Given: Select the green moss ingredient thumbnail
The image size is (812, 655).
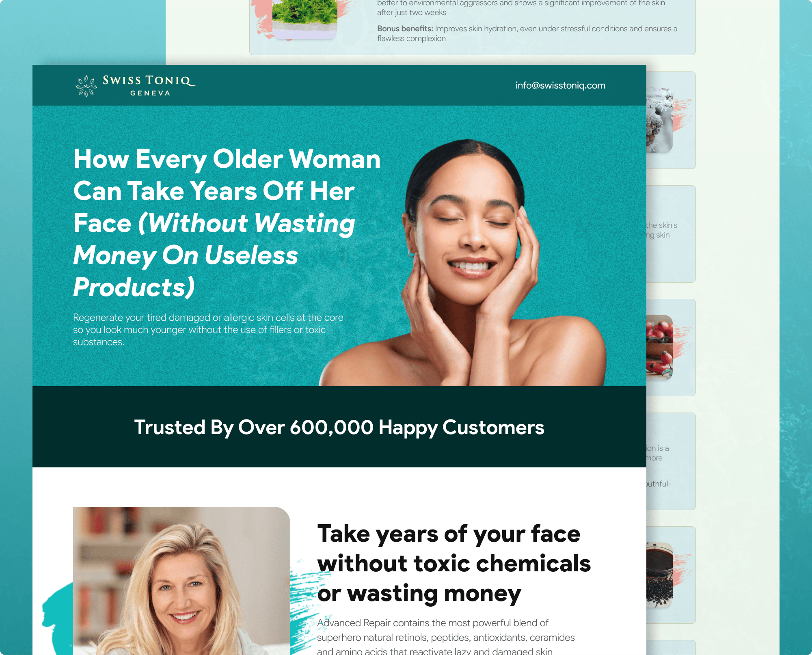Looking at the screenshot, I should pos(304,19).
